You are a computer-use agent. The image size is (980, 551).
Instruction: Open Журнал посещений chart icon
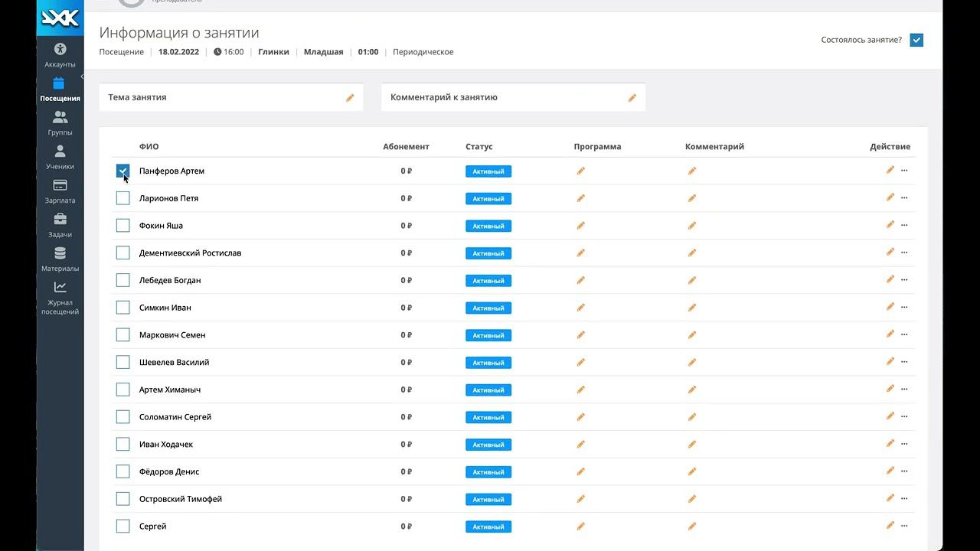pyautogui.click(x=60, y=288)
